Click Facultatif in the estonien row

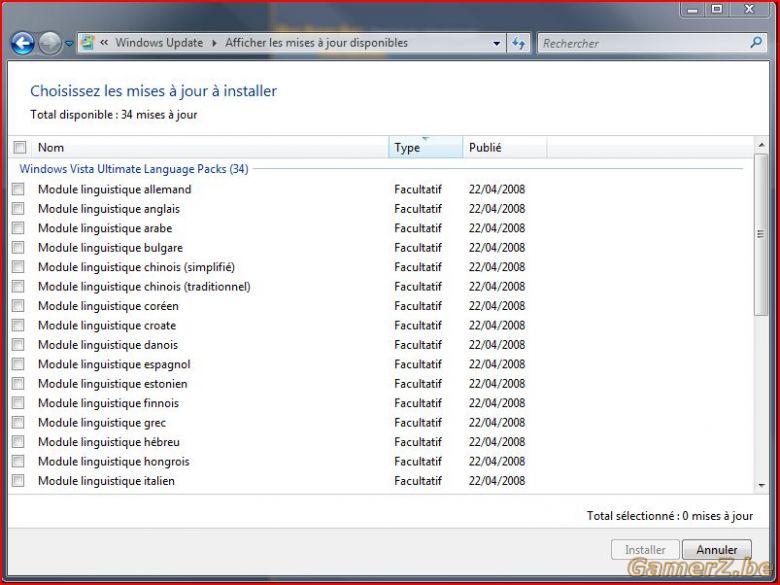point(418,384)
